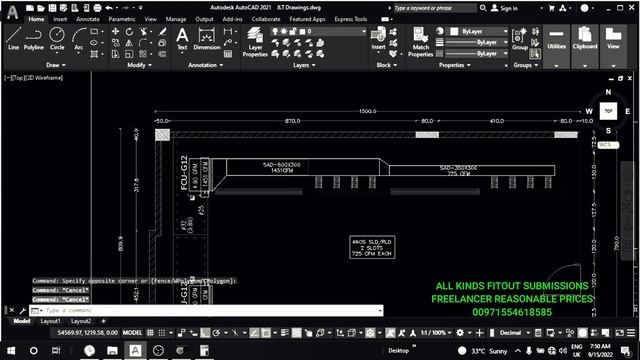The image size is (640, 360).
Task: Open Layer Properties manager
Action: coord(255,42)
